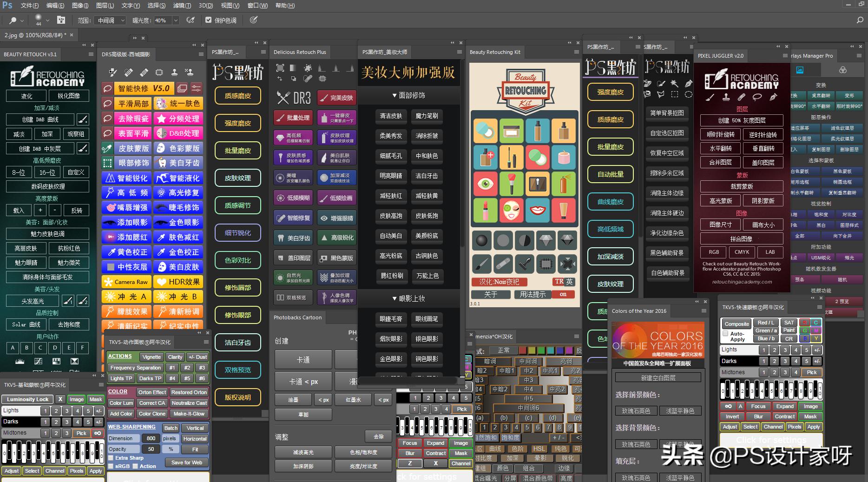
Task: Click the half-circle contrast icon in Beauty Kit
Action: point(525,240)
